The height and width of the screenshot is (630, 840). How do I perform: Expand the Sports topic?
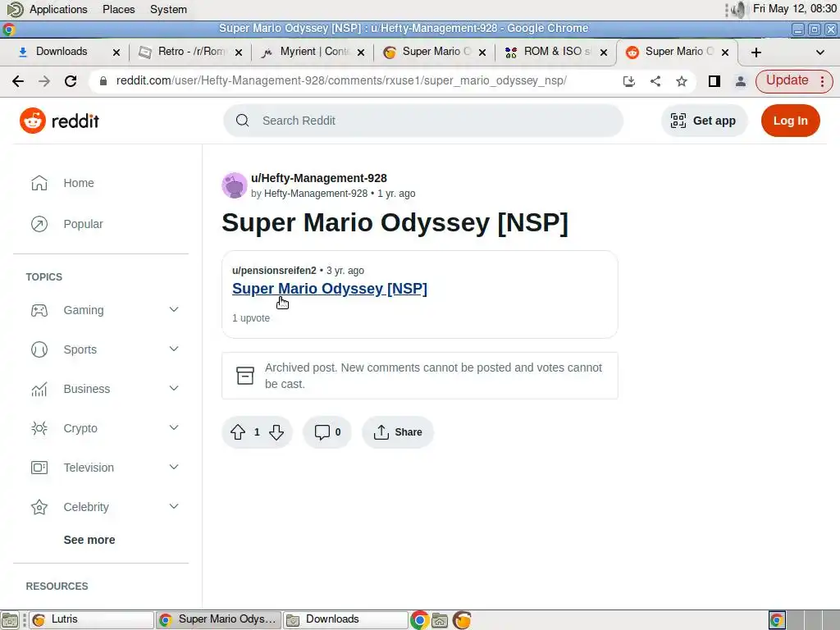click(174, 349)
